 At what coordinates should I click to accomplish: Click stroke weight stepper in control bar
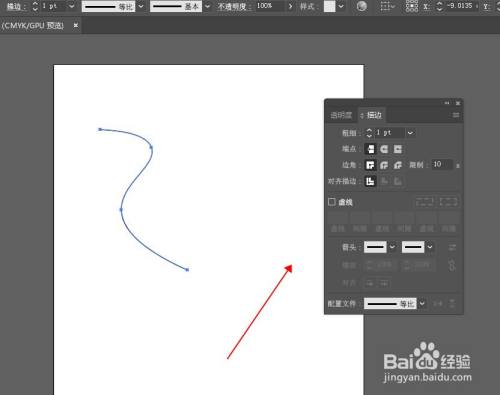[35, 6]
